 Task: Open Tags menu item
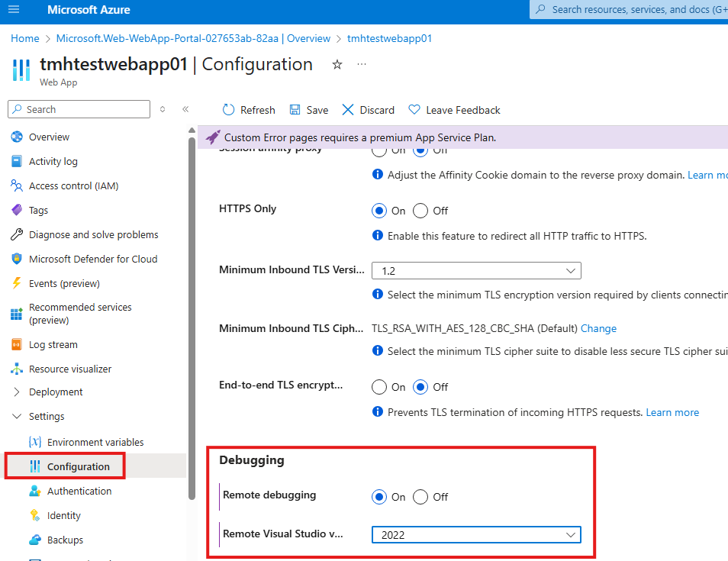pos(38,211)
